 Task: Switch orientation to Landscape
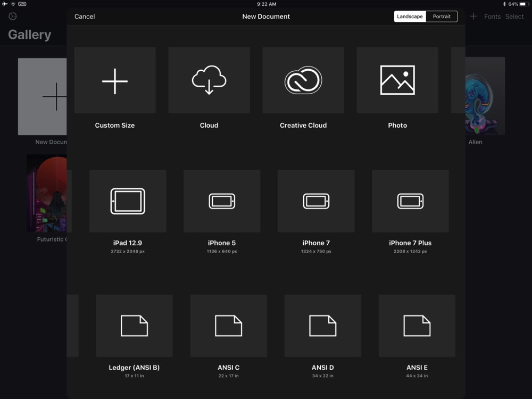point(410,16)
